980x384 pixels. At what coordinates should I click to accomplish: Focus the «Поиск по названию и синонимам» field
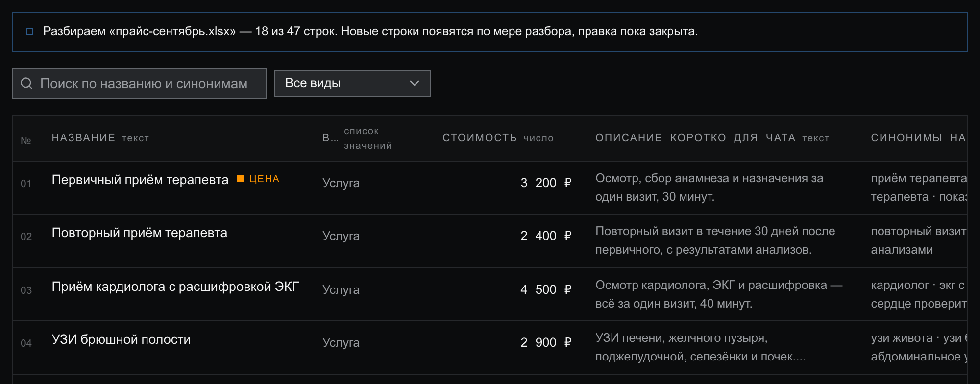(x=139, y=83)
